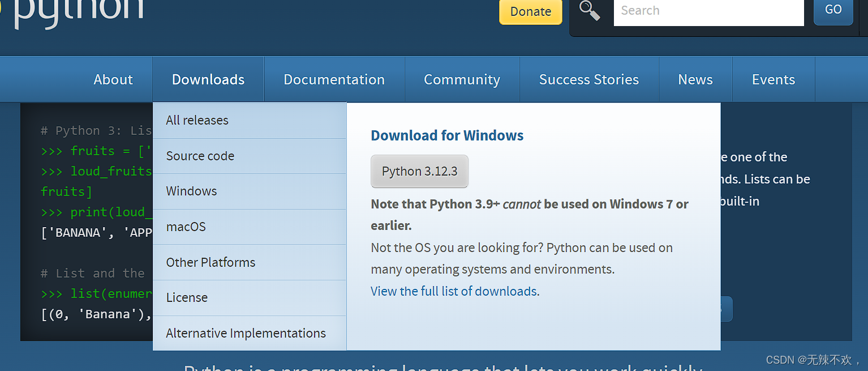This screenshot has height=371, width=868.
Task: Open the Community menu
Action: (x=462, y=79)
